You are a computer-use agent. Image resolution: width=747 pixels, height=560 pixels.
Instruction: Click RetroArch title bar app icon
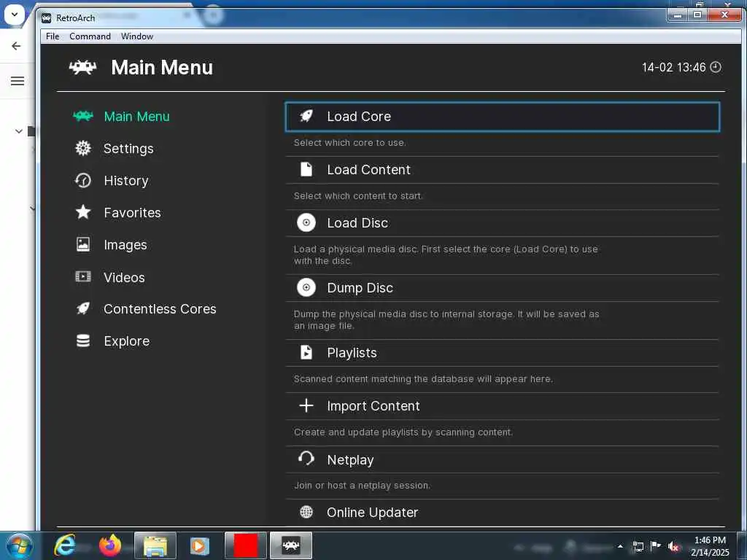coord(46,18)
